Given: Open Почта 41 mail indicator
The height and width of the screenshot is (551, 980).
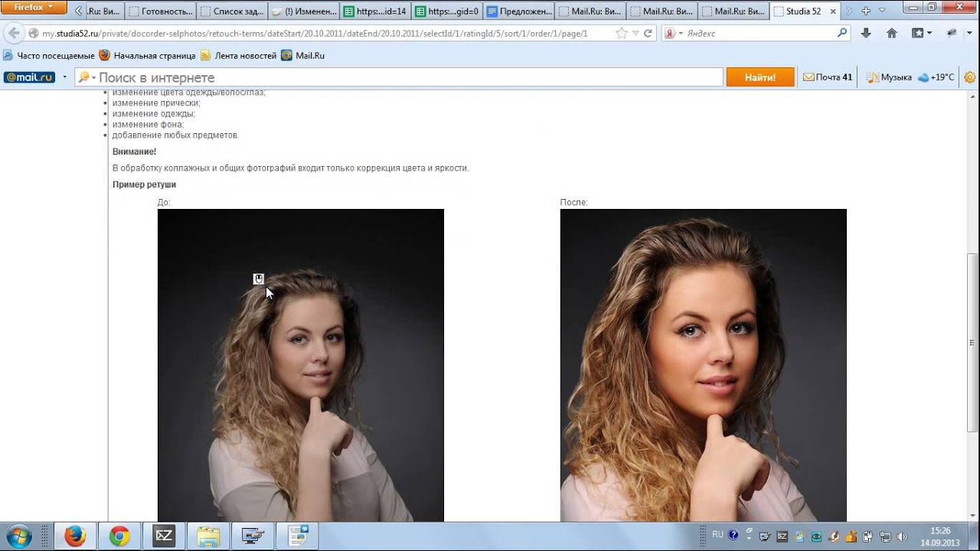Looking at the screenshot, I should pos(828,77).
